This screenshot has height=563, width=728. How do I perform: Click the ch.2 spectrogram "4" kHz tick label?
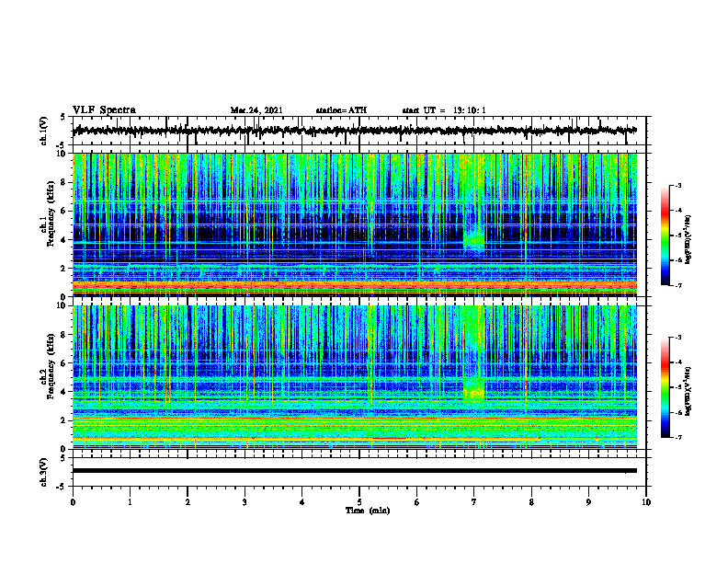tap(63, 392)
